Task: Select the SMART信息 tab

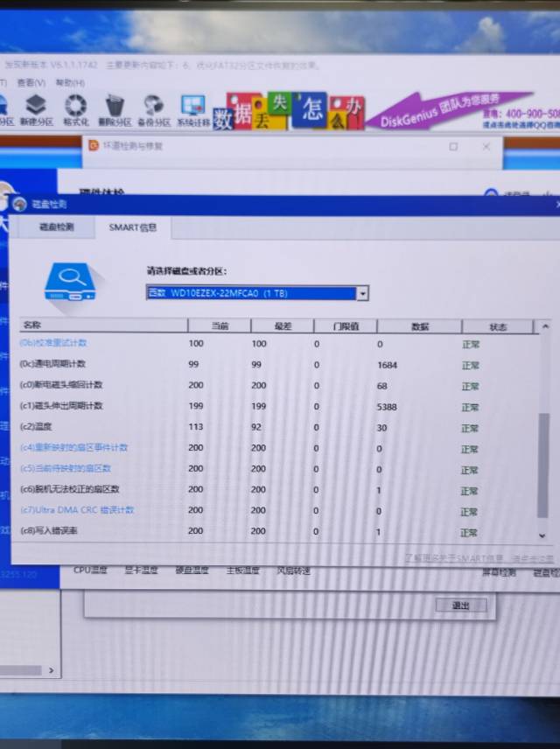Action: click(x=132, y=227)
